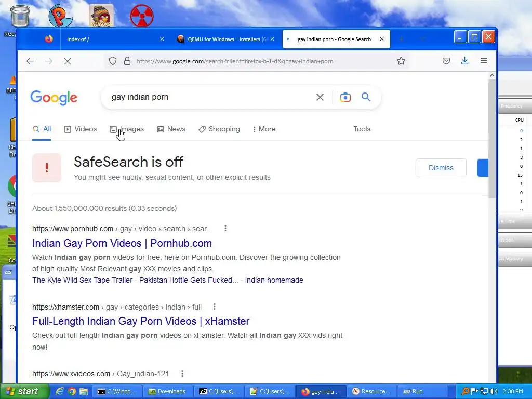
Task: Close the Google Search tab
Action: 382,39
